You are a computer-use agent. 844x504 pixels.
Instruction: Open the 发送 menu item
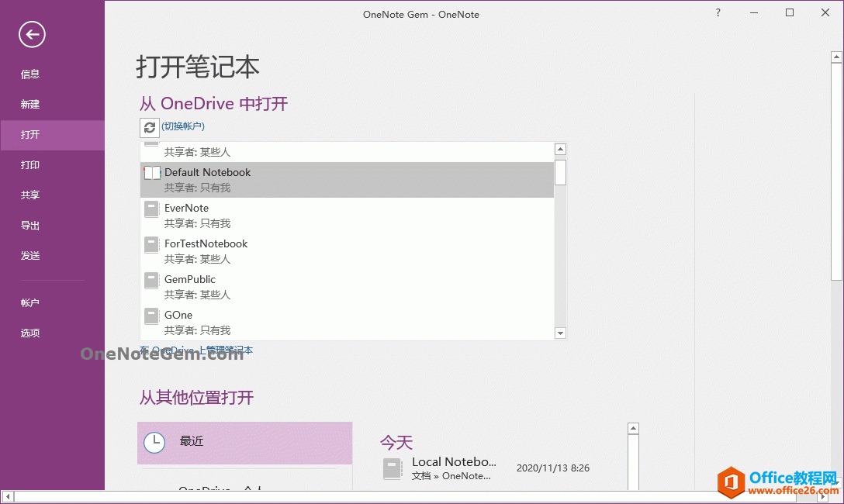coord(30,256)
